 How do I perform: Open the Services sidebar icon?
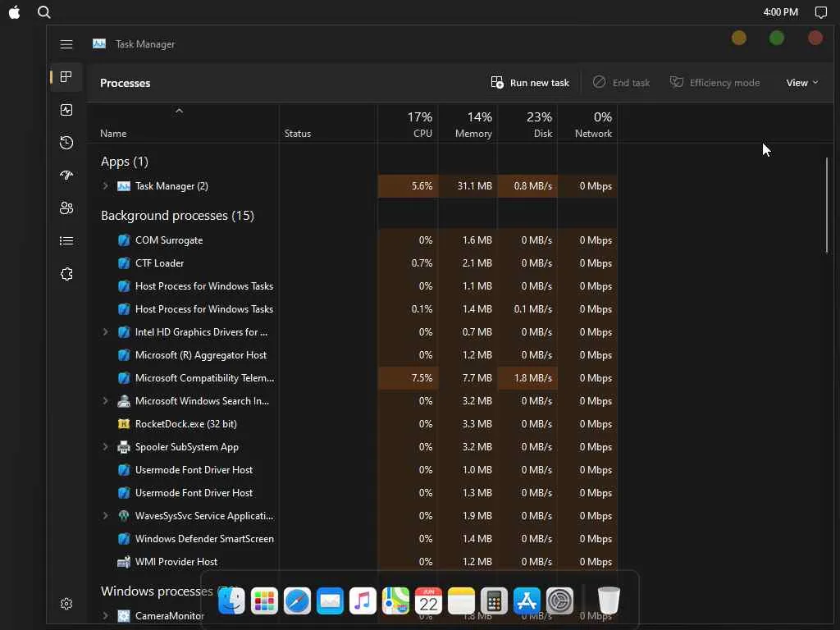66,274
